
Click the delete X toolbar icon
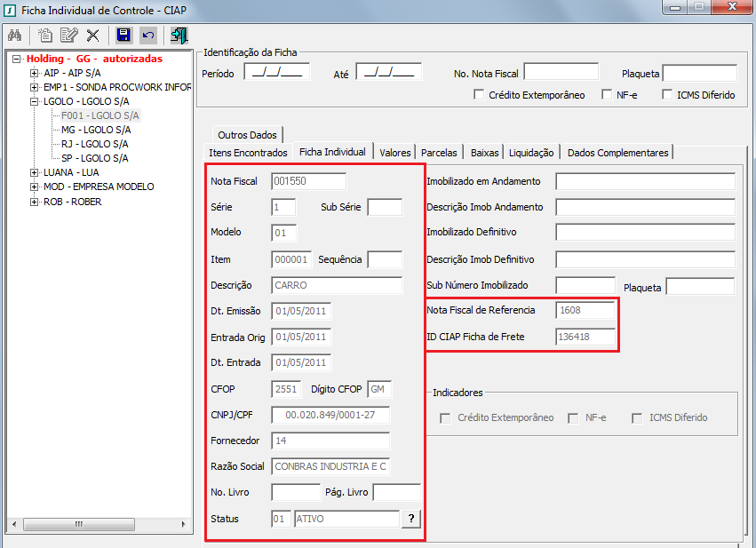(x=92, y=36)
